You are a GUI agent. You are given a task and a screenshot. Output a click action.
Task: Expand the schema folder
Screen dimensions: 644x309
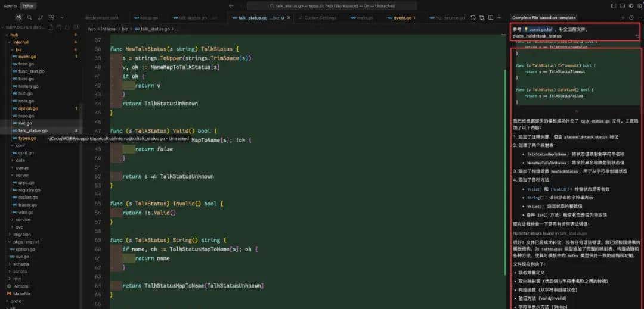20,263
